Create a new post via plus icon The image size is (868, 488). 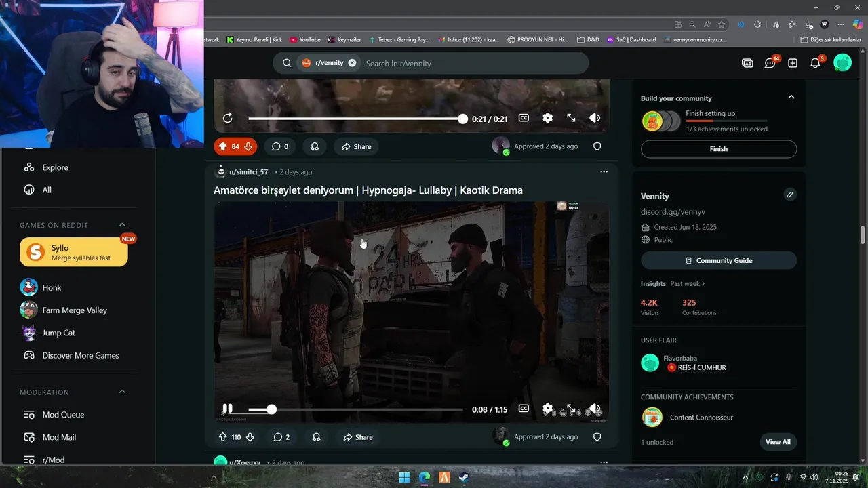click(x=793, y=63)
